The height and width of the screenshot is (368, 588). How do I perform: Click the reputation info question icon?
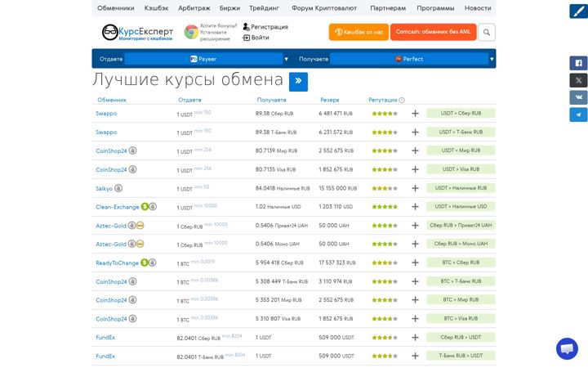pyautogui.click(x=402, y=101)
